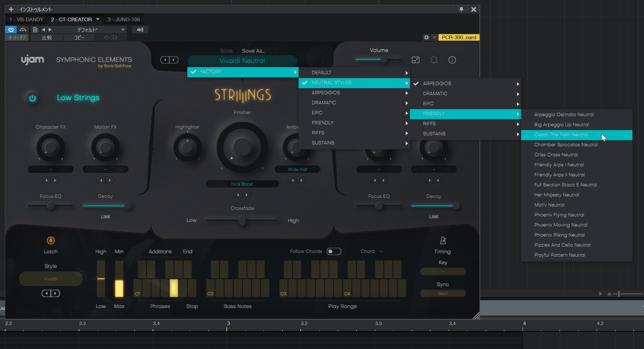This screenshot has height=349, width=644.
Task: Toggle Low Strings power button
Action: point(32,98)
